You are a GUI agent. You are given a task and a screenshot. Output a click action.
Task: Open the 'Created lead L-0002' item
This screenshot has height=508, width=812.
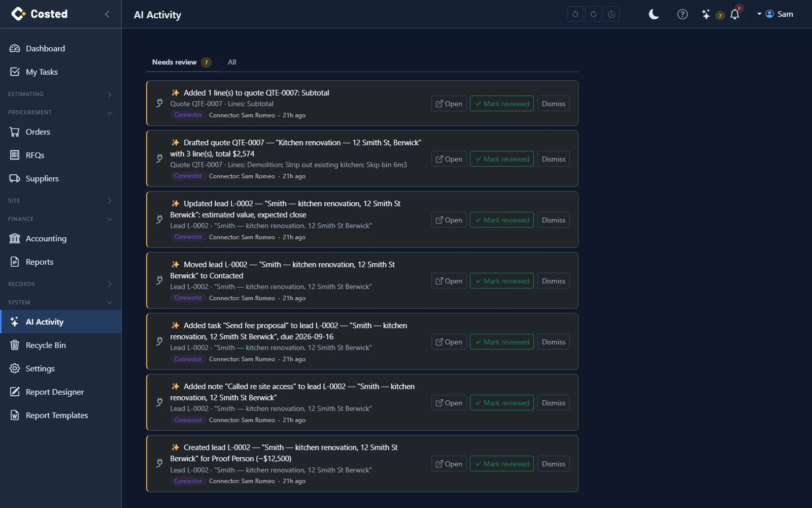pos(449,464)
